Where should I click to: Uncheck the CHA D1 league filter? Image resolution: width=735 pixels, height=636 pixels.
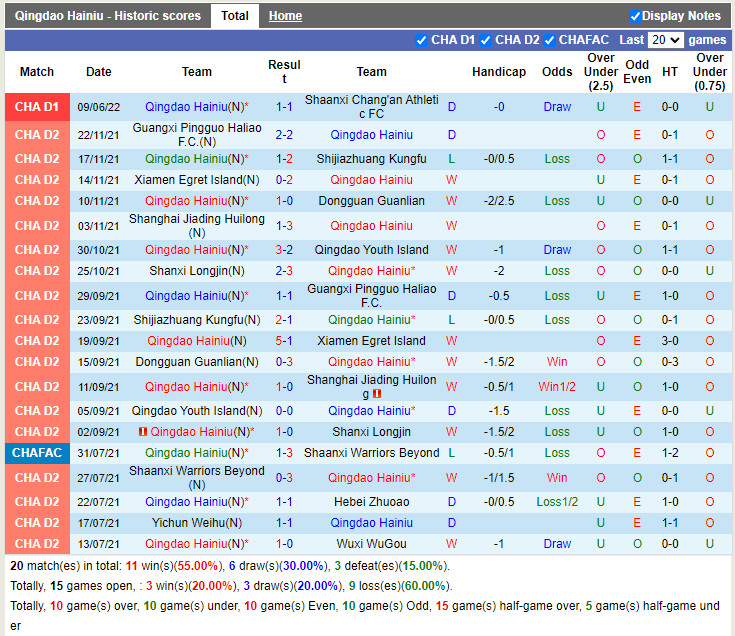click(421, 40)
